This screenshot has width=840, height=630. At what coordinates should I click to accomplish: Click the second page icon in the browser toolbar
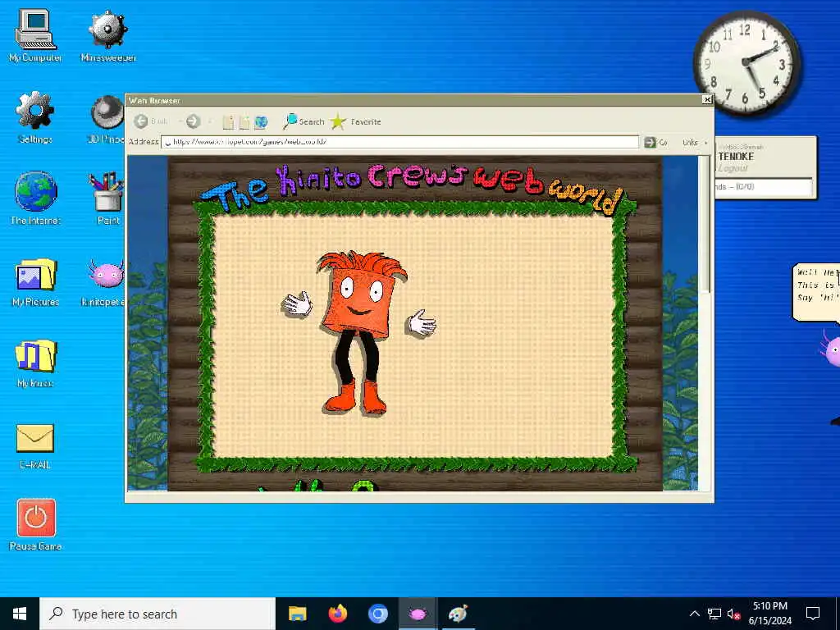pos(244,122)
